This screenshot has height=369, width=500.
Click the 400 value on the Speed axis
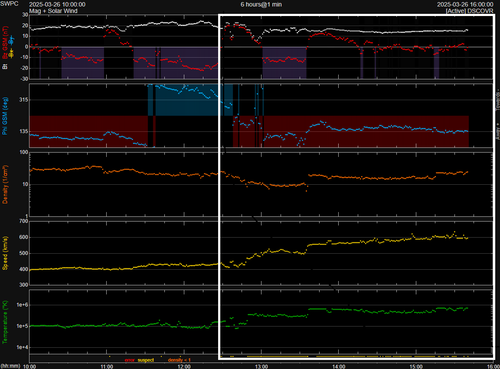24,269
